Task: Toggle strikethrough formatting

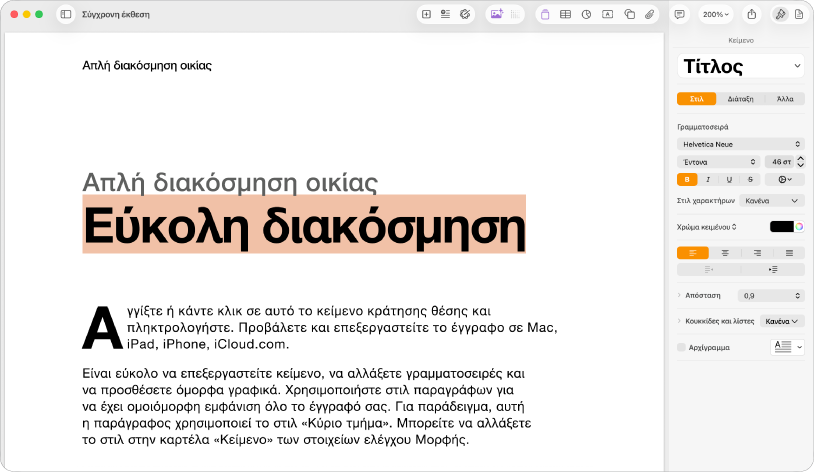Action: (x=750, y=180)
